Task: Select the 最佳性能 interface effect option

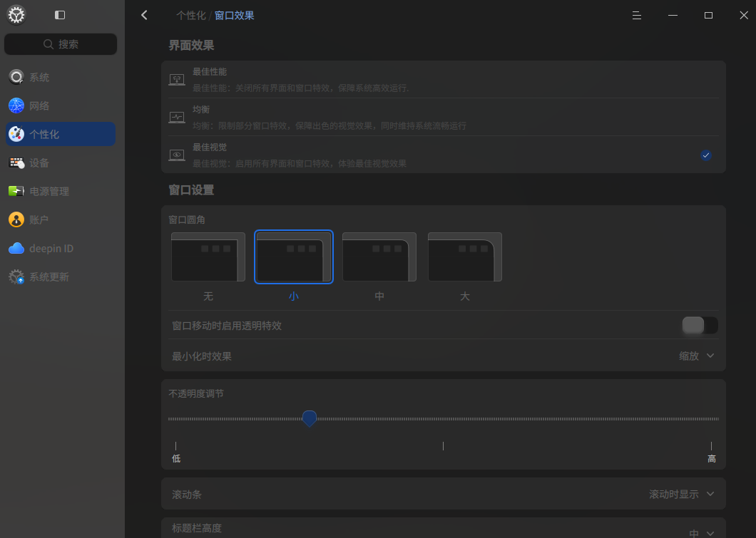Action: (443, 80)
